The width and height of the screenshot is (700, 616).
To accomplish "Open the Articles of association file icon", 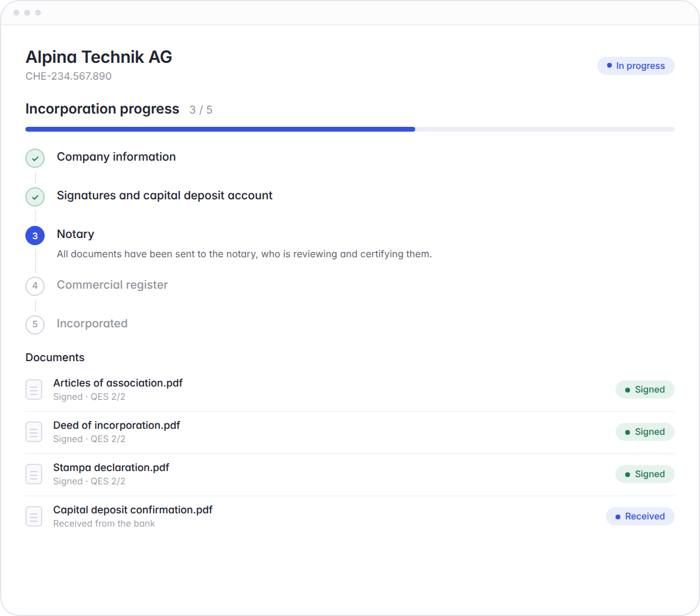I will (x=34, y=390).
